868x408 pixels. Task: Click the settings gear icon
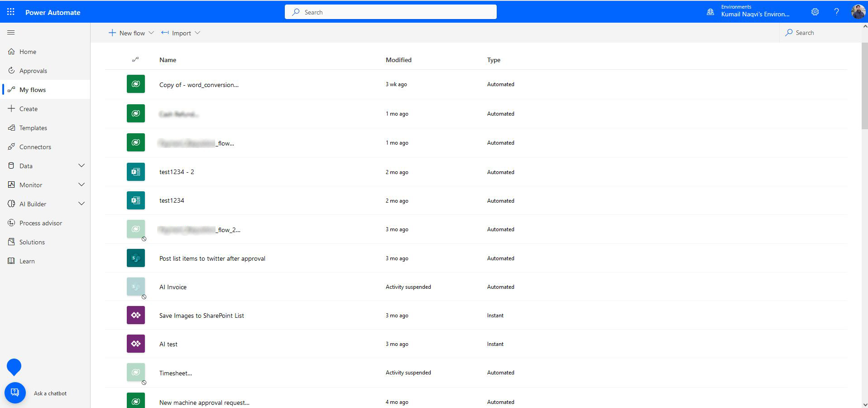[x=815, y=12]
